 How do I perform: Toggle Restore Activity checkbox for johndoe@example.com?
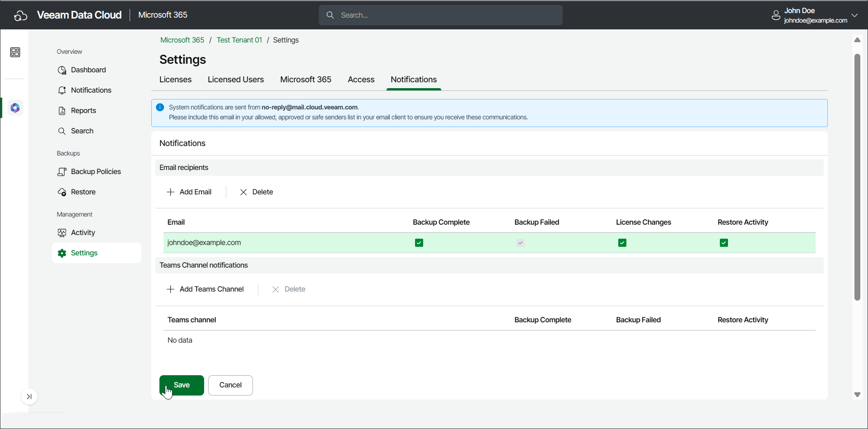(x=724, y=243)
